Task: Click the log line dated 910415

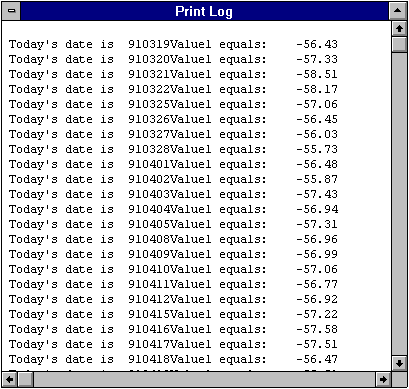Action: (x=173, y=314)
